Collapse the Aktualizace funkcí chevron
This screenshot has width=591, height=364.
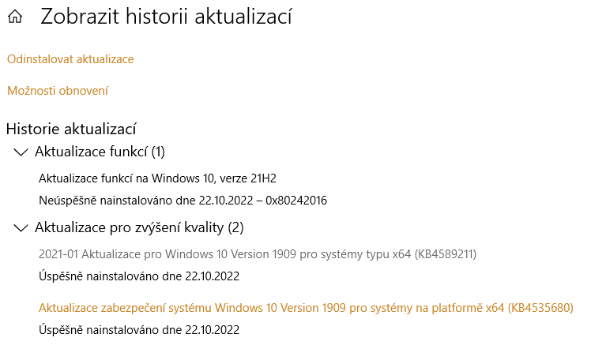[21, 152]
